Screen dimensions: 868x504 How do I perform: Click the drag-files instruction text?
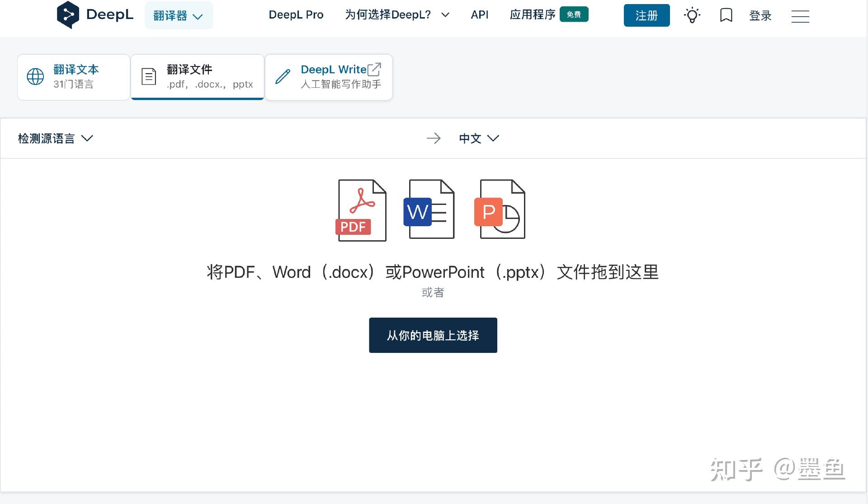pyautogui.click(x=433, y=272)
